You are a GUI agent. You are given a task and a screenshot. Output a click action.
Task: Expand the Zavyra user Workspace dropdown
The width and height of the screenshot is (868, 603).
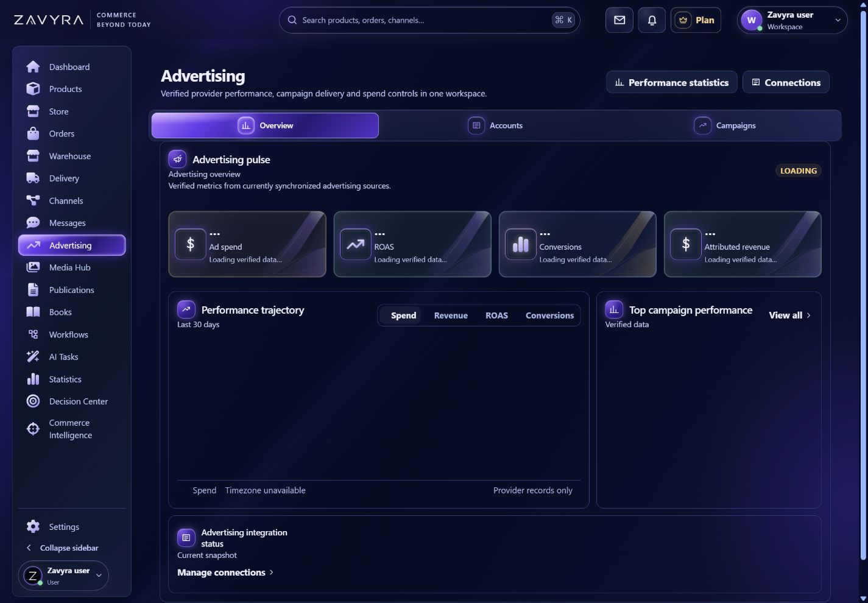pyautogui.click(x=792, y=20)
